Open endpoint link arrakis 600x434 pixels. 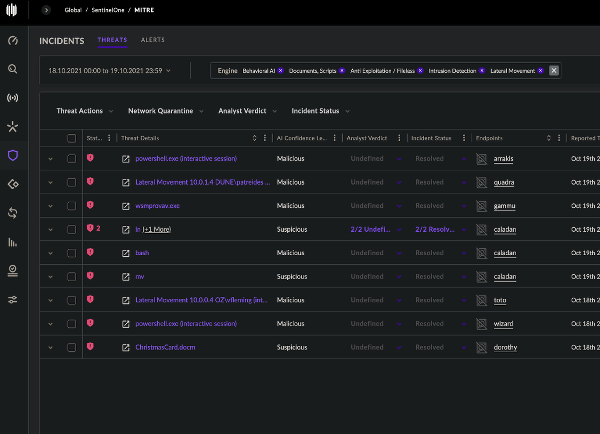(503, 159)
